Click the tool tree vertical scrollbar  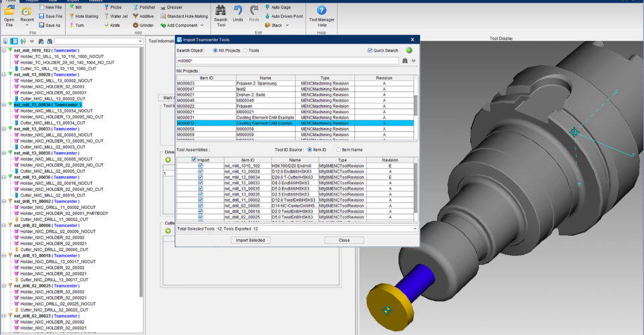[142, 172]
